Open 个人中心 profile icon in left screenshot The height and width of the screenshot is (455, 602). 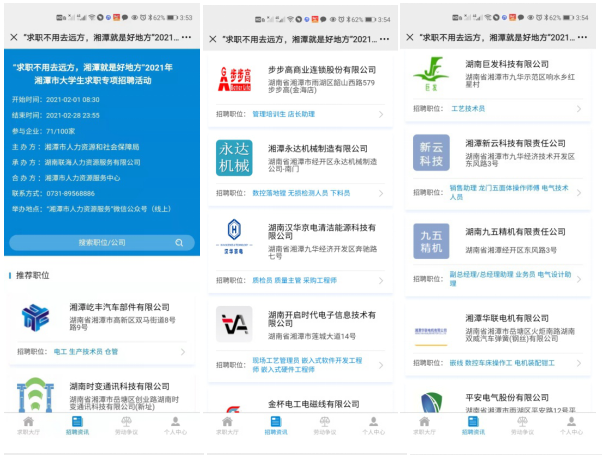[175, 422]
